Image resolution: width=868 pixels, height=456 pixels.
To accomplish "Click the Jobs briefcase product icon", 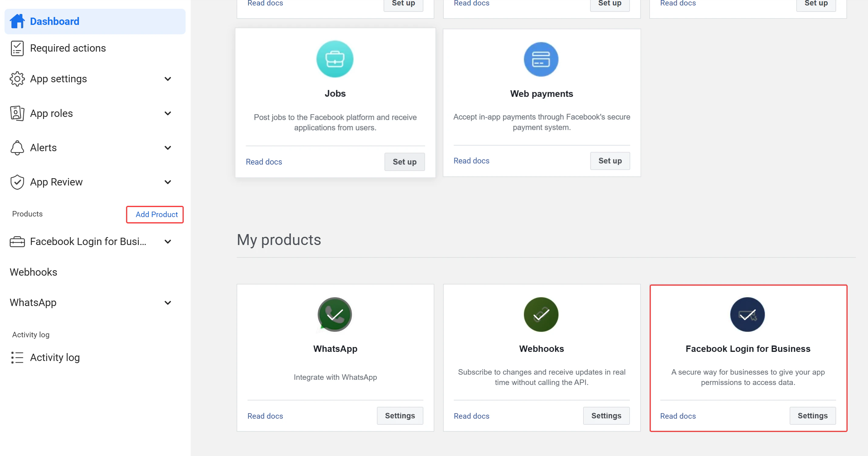I will [x=335, y=59].
